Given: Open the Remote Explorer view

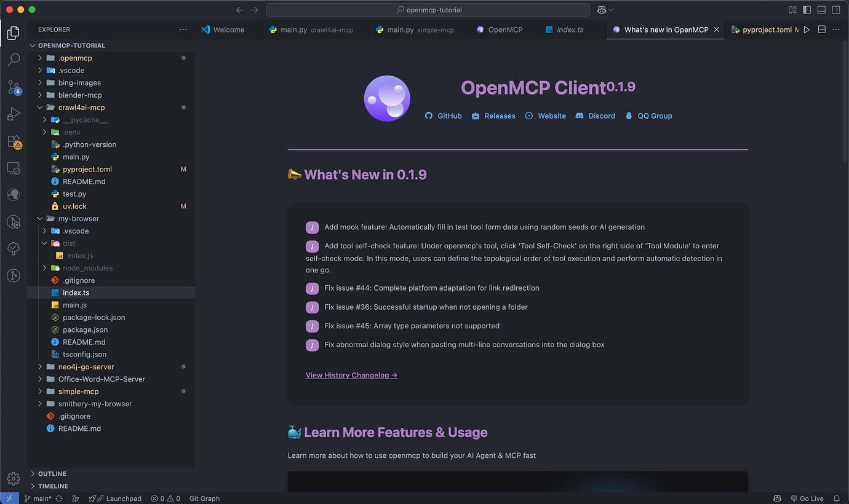Looking at the screenshot, I should pos(14,168).
